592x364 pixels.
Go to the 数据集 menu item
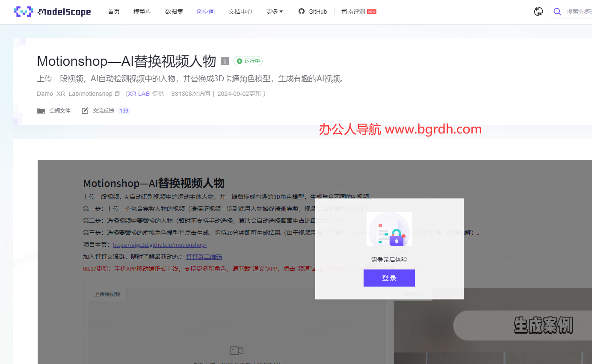[x=174, y=12]
